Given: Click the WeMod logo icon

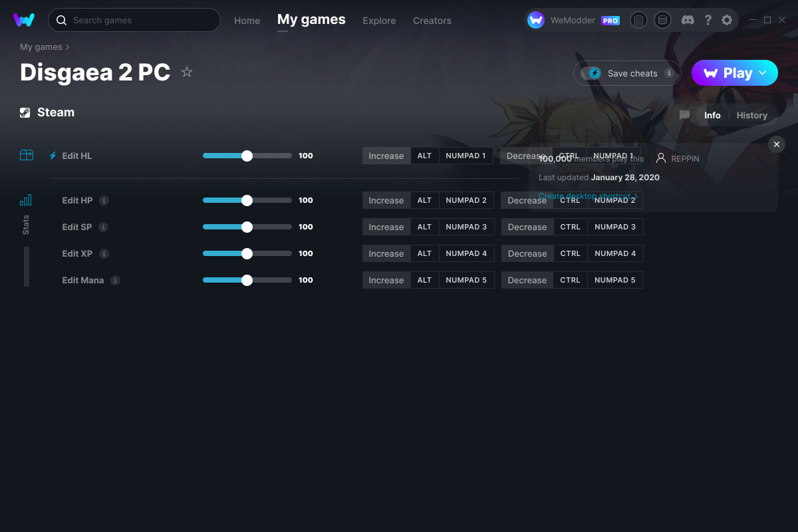Looking at the screenshot, I should (24, 20).
